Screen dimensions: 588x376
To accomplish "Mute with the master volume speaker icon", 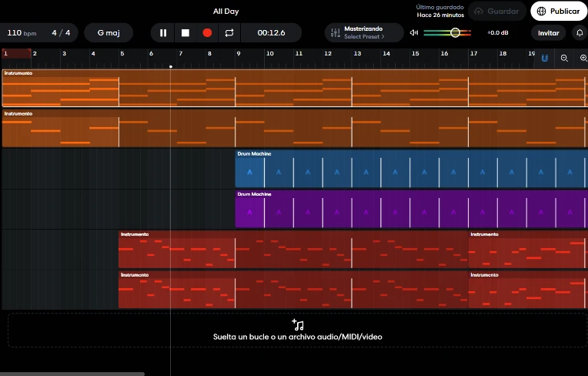I will coord(414,32).
